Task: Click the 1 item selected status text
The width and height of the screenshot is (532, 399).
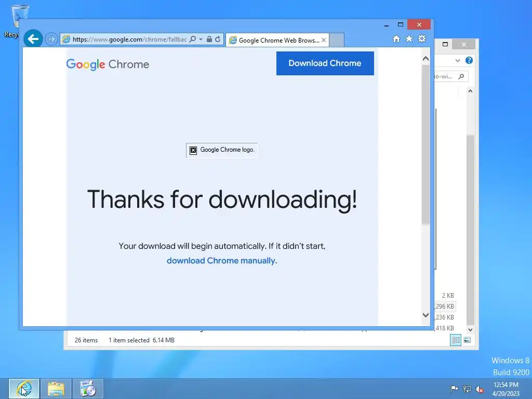Action: 129,340
